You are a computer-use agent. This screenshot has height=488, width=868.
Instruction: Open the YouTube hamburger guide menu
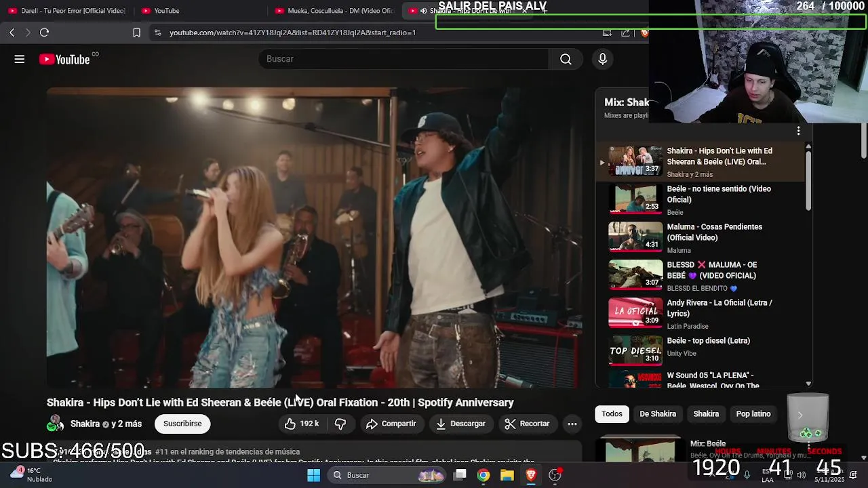[20, 59]
